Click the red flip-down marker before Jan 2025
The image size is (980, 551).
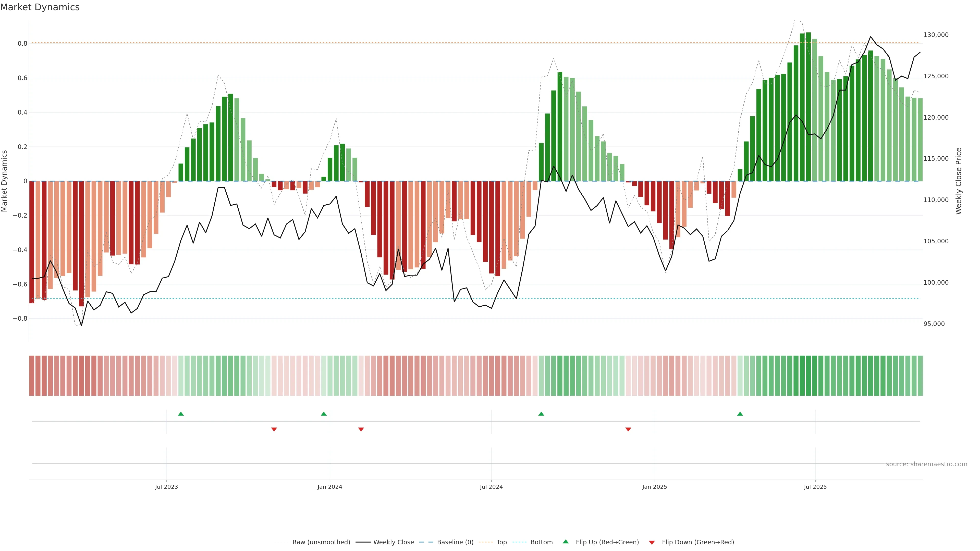pyautogui.click(x=628, y=429)
